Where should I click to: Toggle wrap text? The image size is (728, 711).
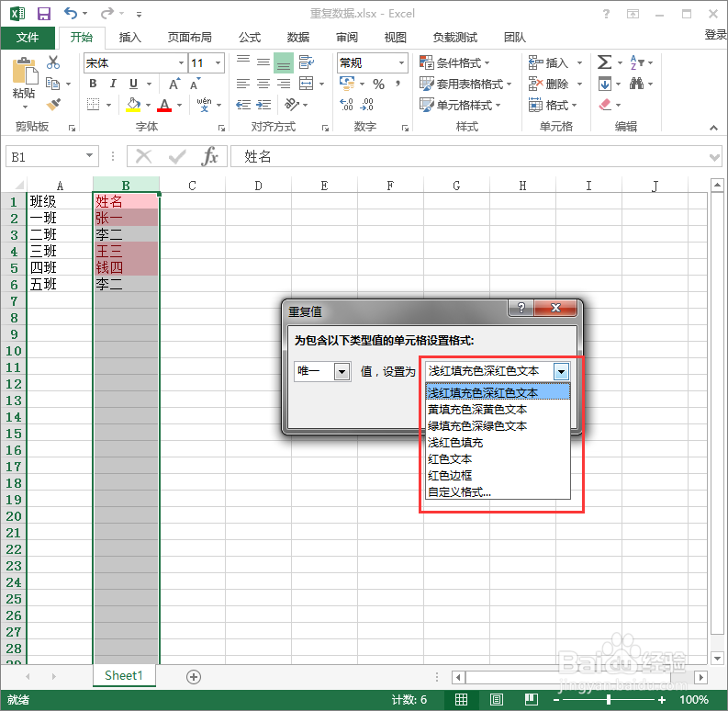pos(306,62)
